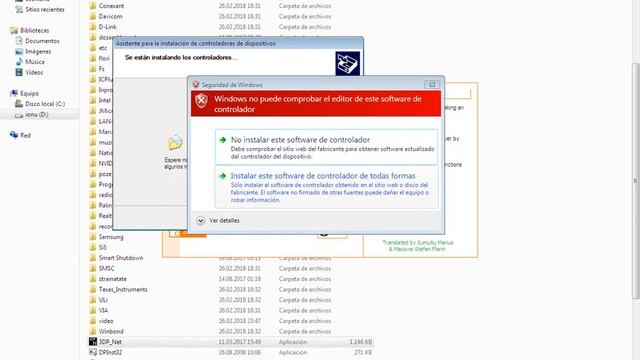The height and width of the screenshot is (360, 640).
Task: Click the driver install wizard icon
Action: coord(347,63)
